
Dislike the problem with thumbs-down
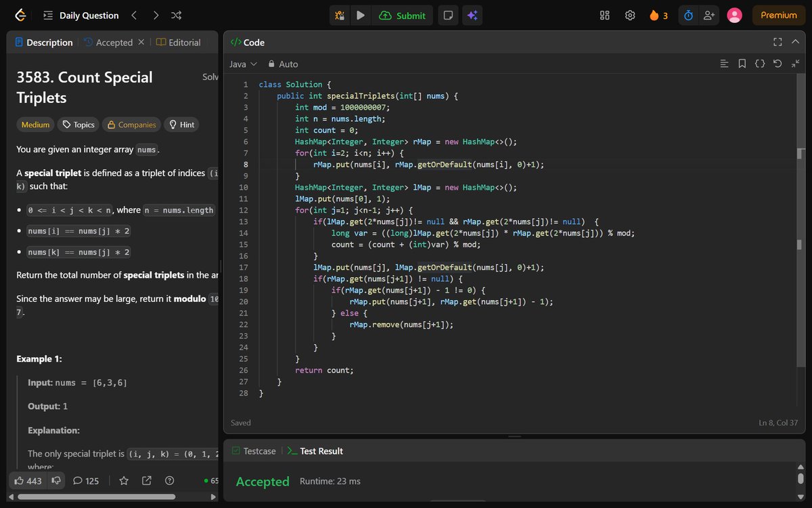[55, 480]
